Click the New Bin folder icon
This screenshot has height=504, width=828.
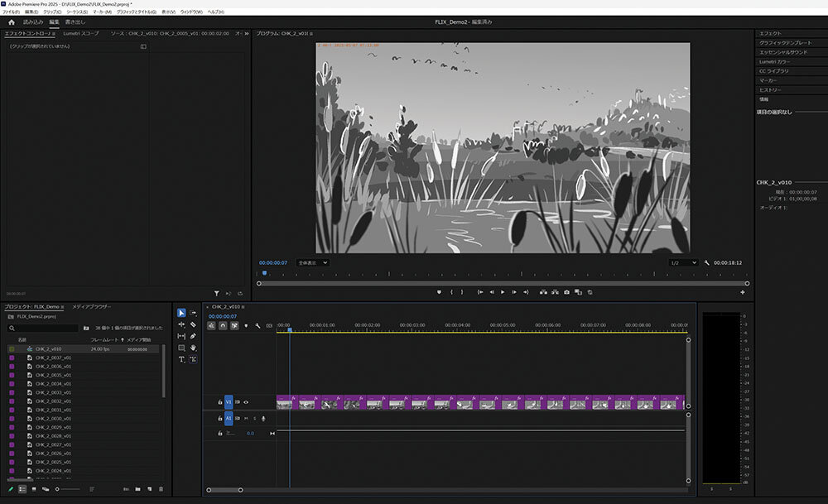(137, 489)
